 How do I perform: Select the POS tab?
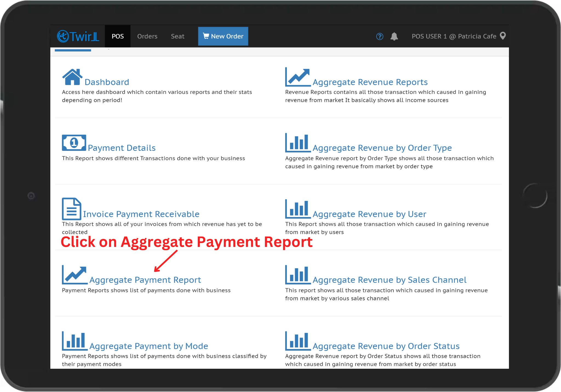coord(118,36)
